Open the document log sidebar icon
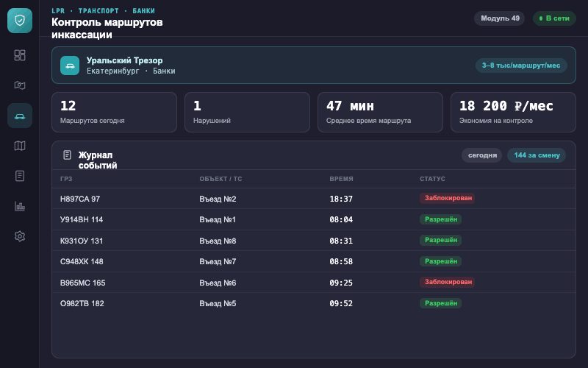Image resolution: width=588 pixels, height=368 pixels. pyautogui.click(x=20, y=176)
